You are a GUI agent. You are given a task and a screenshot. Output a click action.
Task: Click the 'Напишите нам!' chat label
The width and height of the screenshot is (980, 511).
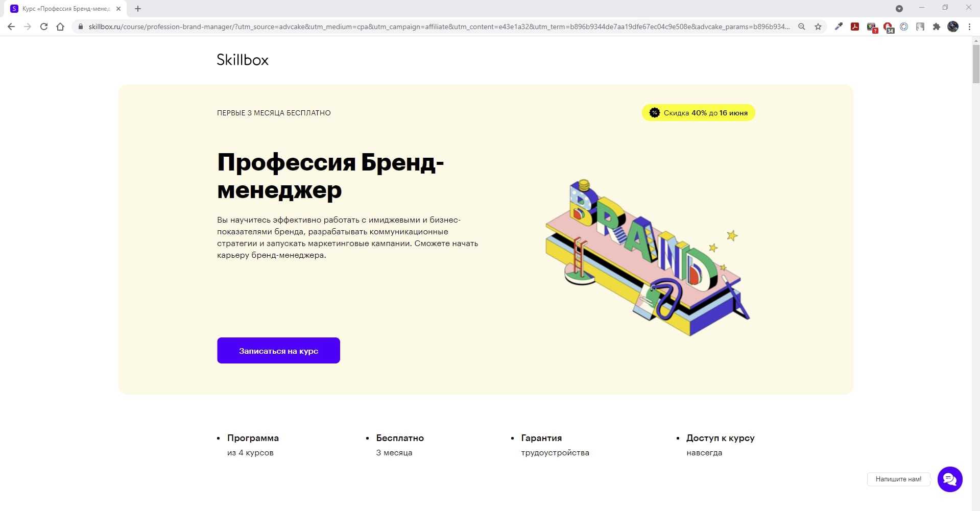coord(898,479)
